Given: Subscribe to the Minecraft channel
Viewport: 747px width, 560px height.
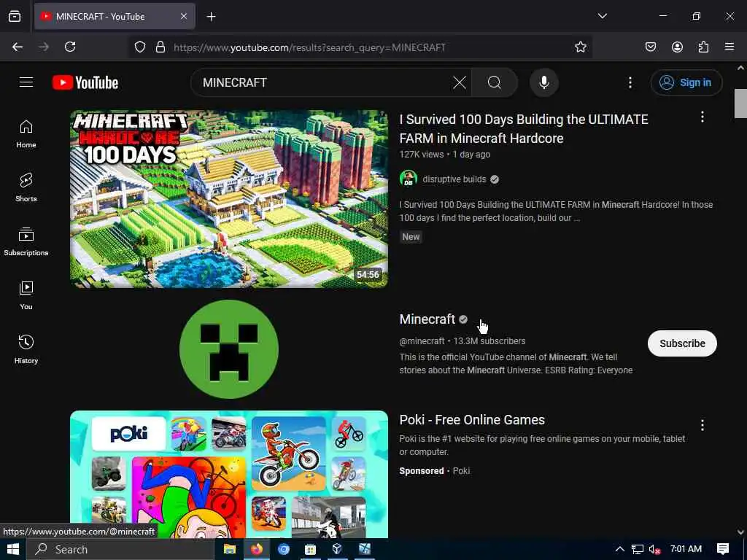Looking at the screenshot, I should (682, 343).
